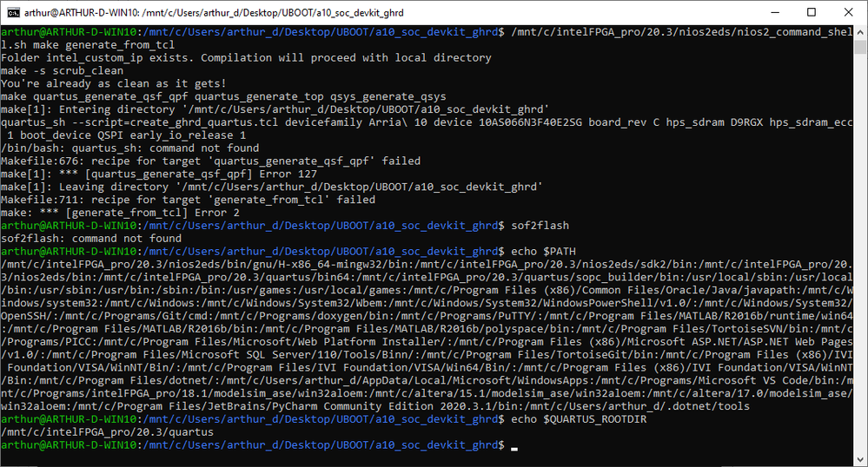Click 'make[1]: Leaving directory' line
868x467 pixels.
pos(271,187)
